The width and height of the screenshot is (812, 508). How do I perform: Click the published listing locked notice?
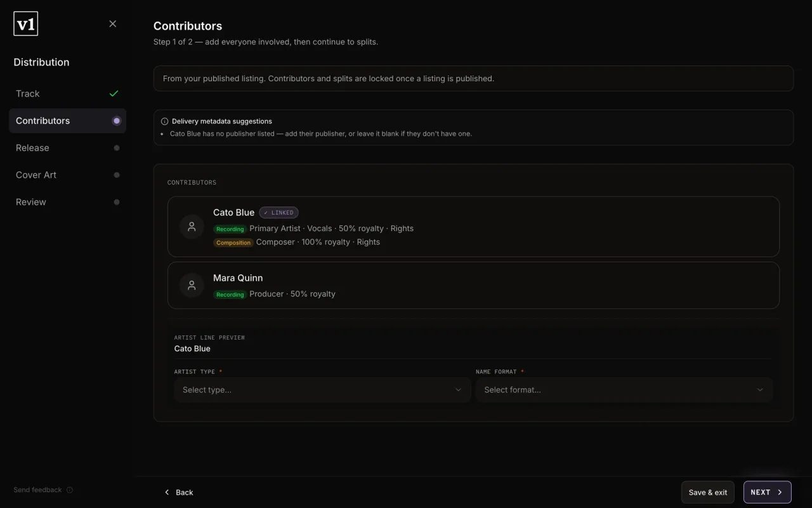point(473,78)
